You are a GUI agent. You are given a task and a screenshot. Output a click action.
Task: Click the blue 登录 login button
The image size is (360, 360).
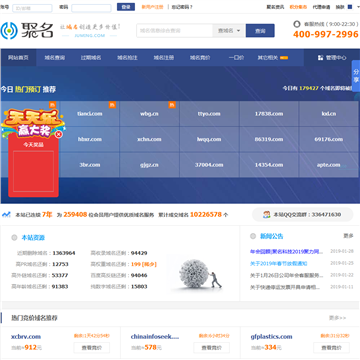[126, 7]
